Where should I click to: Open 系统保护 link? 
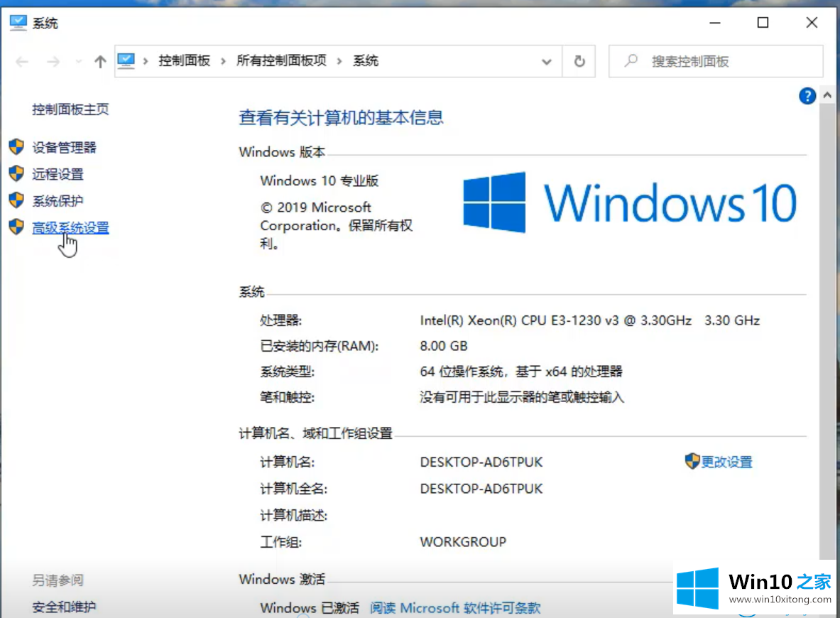(58, 201)
